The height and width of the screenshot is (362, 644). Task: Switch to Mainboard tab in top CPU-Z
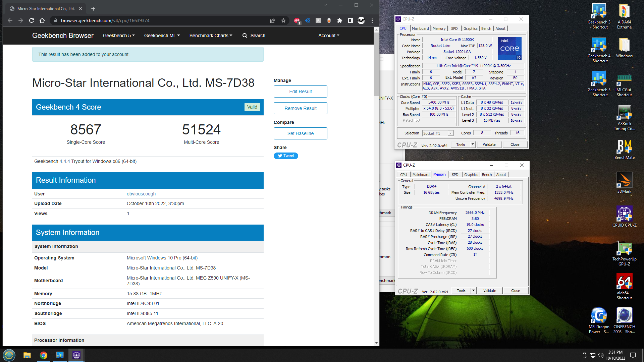pos(420,28)
